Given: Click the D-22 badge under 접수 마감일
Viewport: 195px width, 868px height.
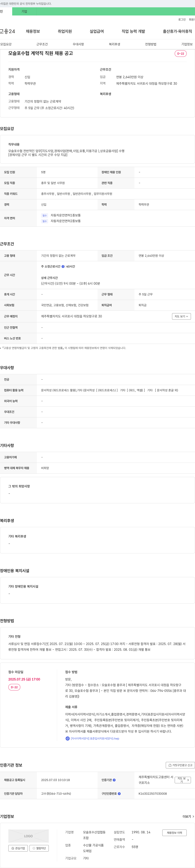Looking at the screenshot, I should click(14, 687).
